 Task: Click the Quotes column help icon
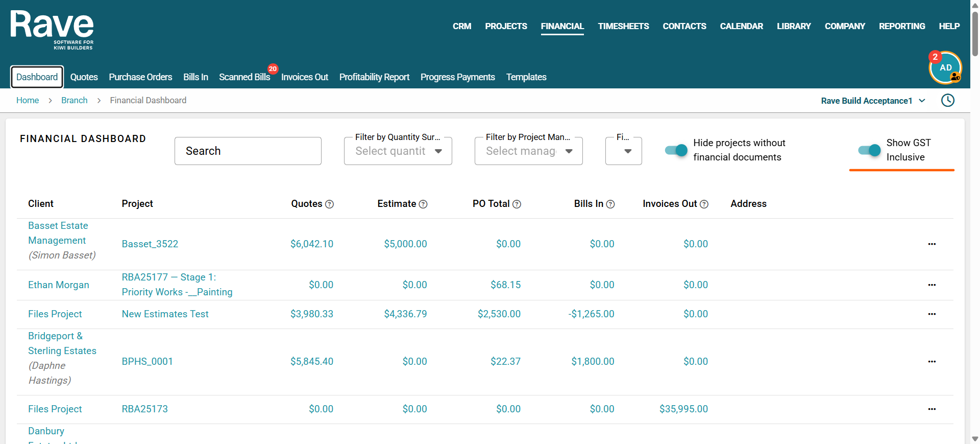[330, 204]
